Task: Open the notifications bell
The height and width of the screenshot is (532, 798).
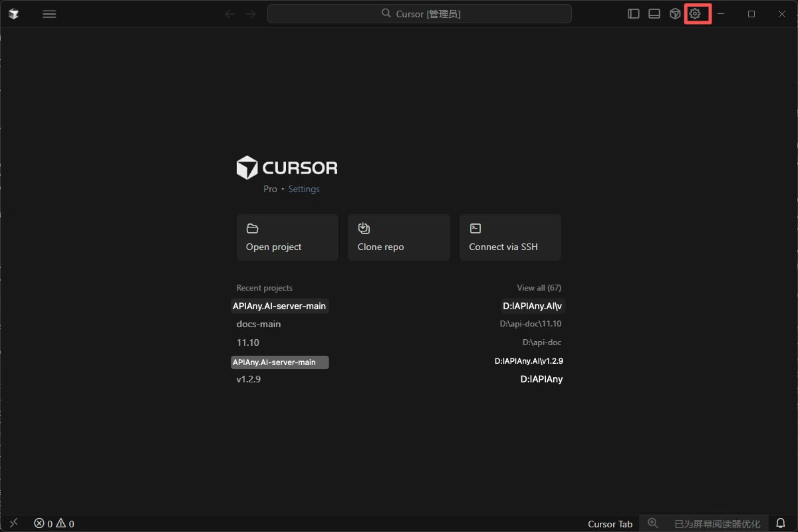Action: 781,523
